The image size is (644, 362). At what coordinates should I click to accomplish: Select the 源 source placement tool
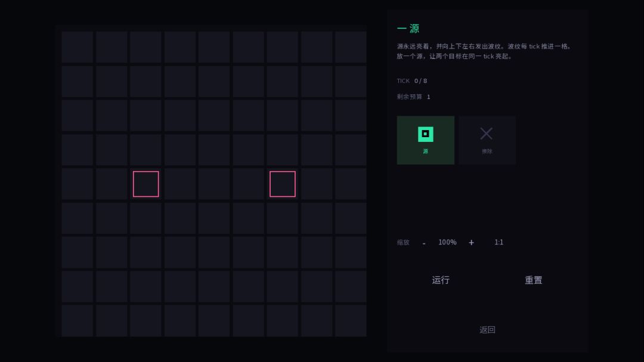tap(425, 140)
